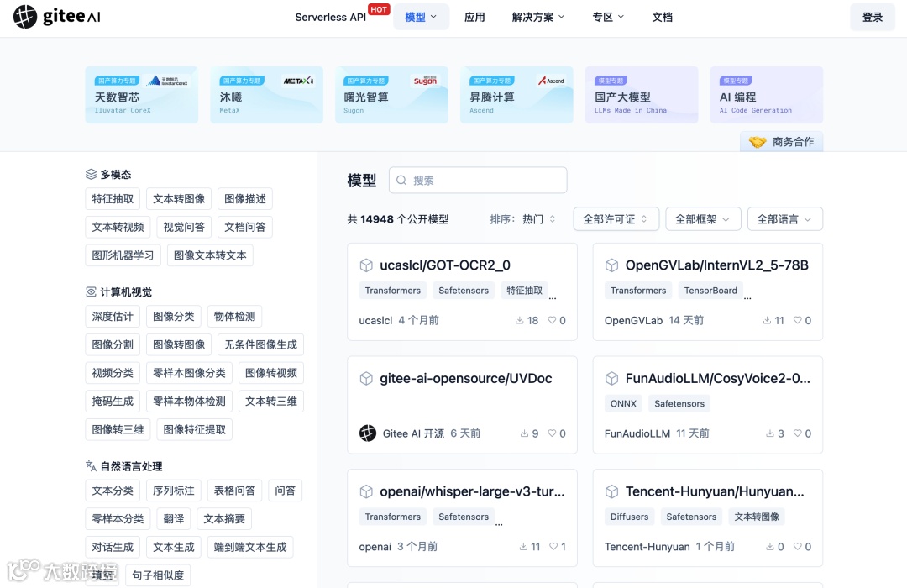
Task: Expand the 解决方案 navigation menu
Action: click(538, 18)
